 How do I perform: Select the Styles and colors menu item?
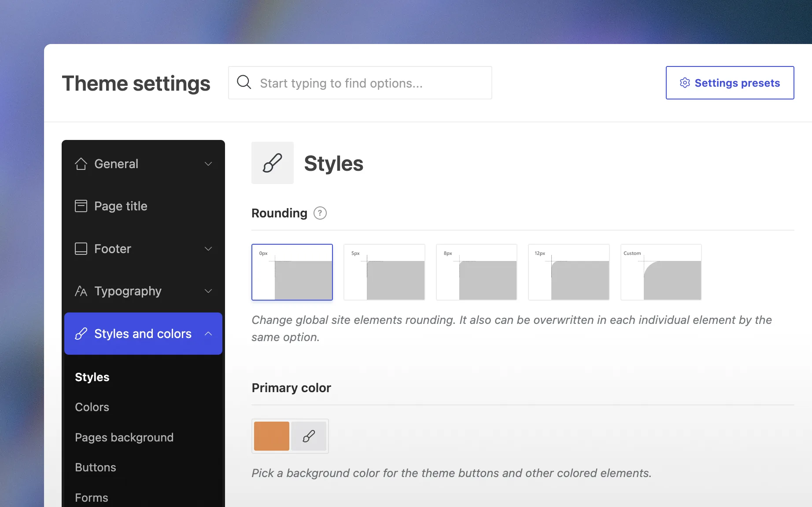coord(143,334)
